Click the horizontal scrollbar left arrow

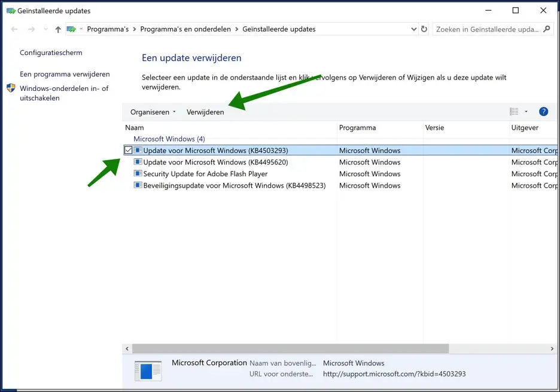[x=127, y=348]
